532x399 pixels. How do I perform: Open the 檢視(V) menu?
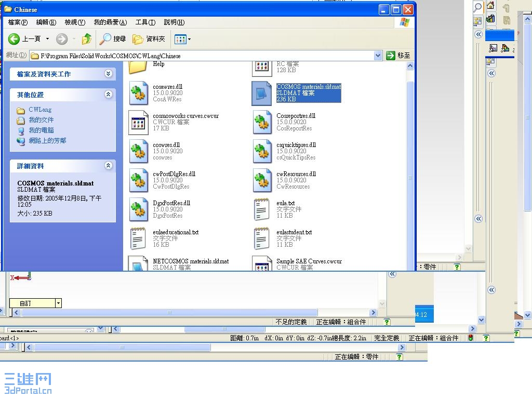(x=75, y=22)
